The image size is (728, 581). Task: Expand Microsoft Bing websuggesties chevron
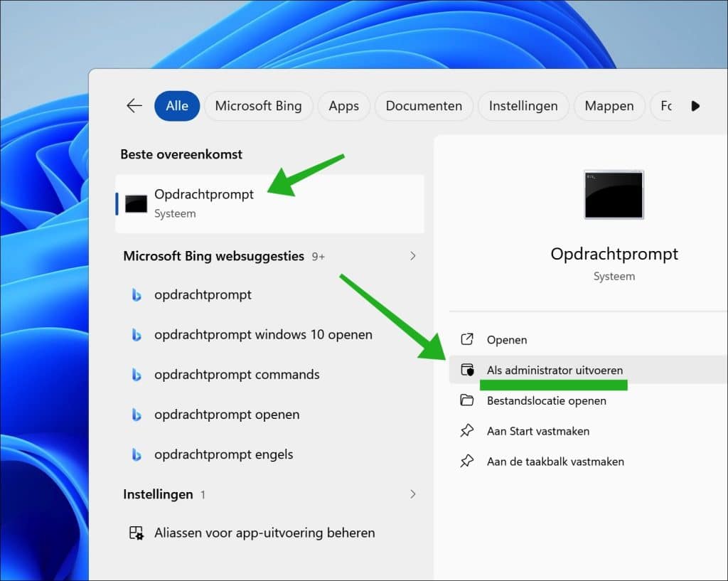tap(413, 256)
